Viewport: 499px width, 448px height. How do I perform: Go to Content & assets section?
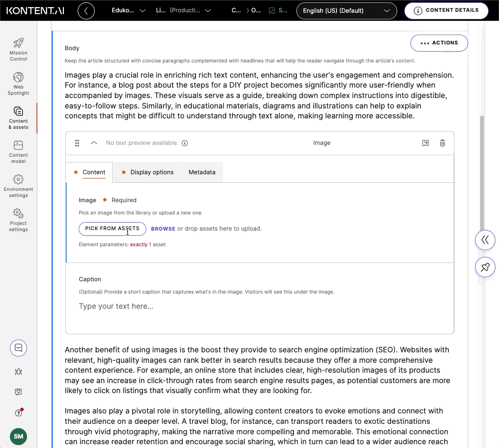pos(18,117)
